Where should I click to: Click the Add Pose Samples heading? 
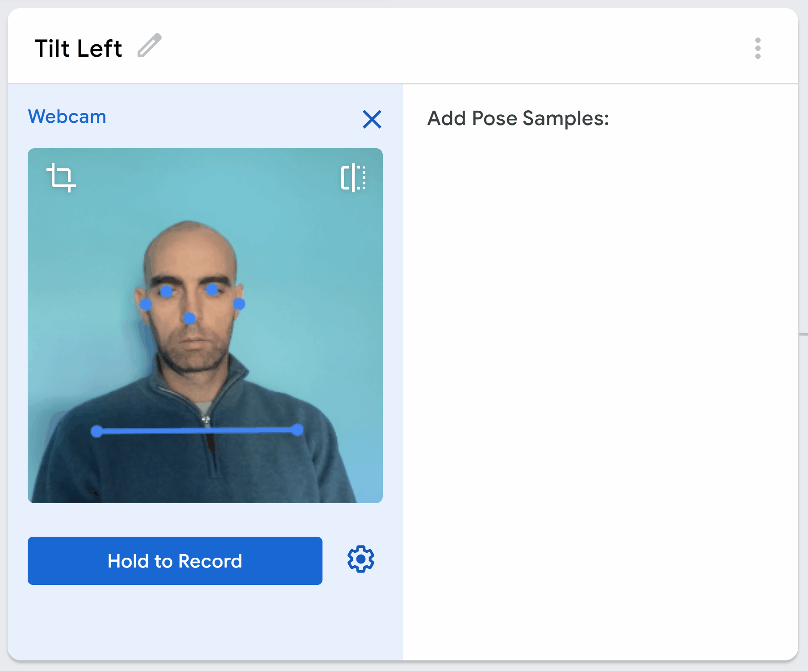tap(518, 118)
